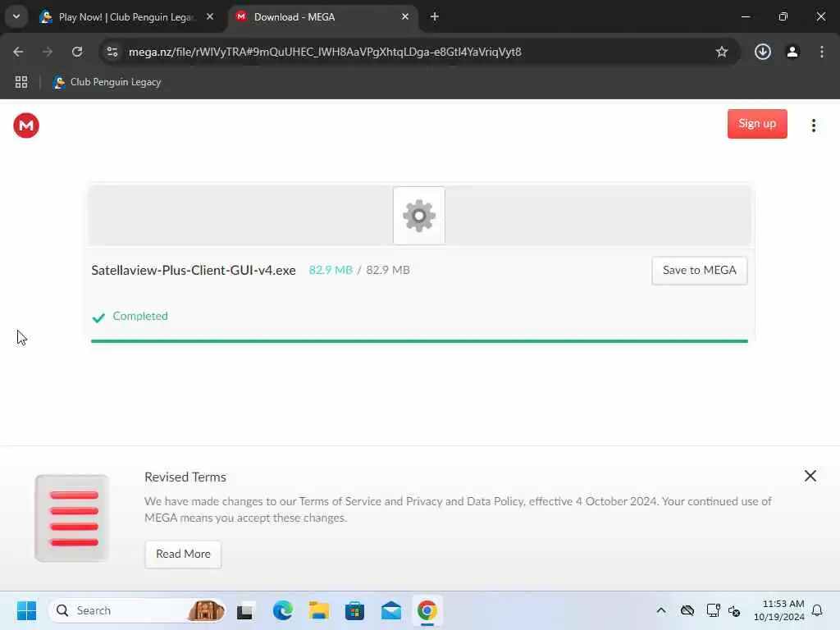The image size is (840, 630).
Task: Open Read More about revised terms
Action: (x=183, y=554)
